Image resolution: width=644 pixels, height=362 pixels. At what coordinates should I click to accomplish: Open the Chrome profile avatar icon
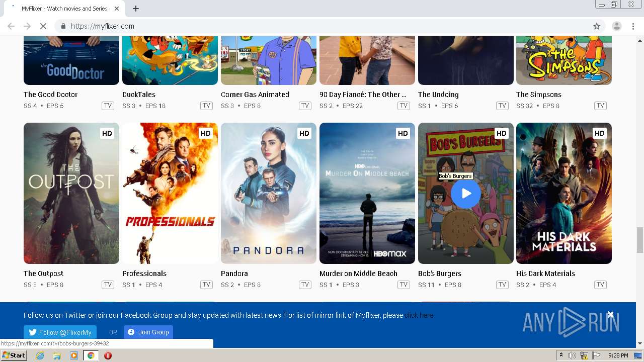[x=617, y=26]
